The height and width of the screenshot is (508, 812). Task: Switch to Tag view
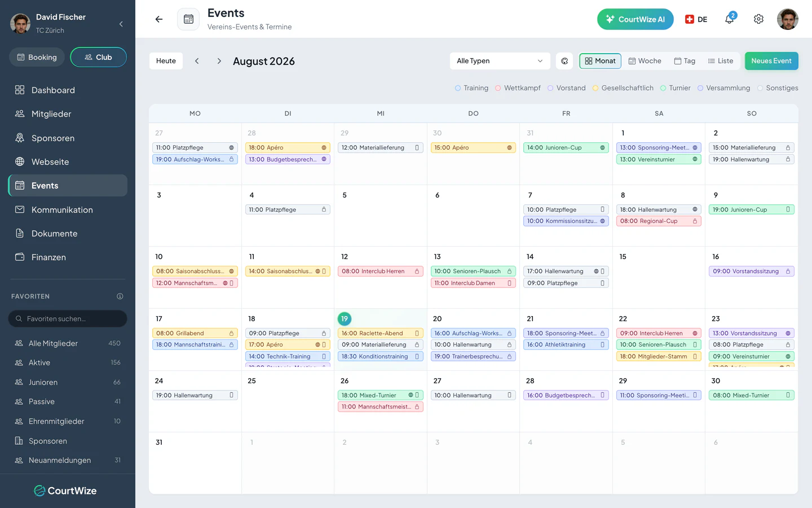(x=685, y=61)
